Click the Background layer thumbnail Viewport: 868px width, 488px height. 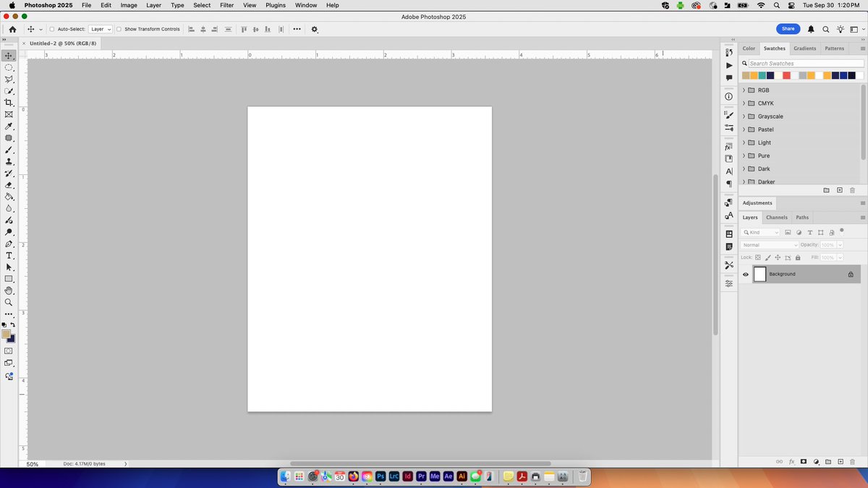click(x=759, y=275)
